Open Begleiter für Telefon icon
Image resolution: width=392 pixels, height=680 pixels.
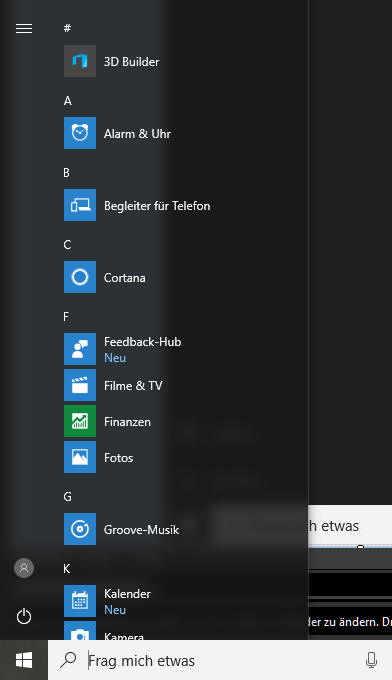click(80, 205)
